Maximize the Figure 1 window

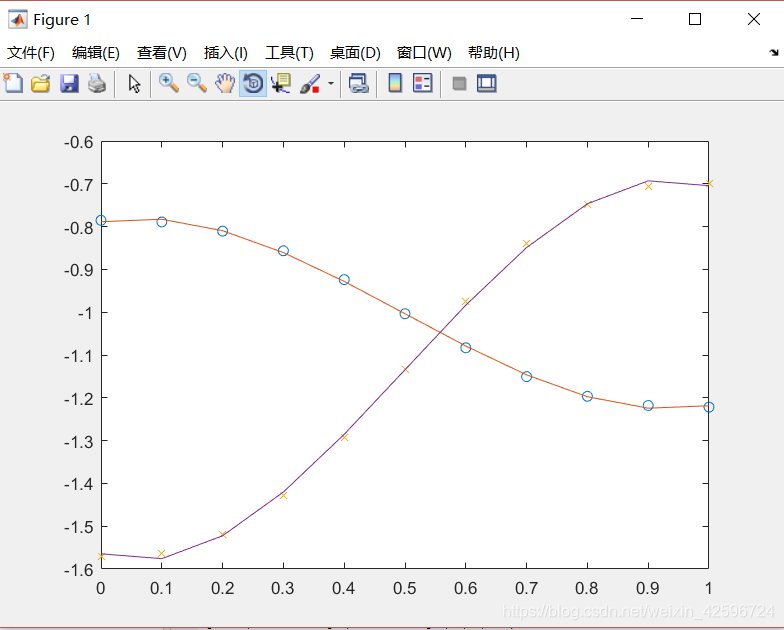[694, 19]
